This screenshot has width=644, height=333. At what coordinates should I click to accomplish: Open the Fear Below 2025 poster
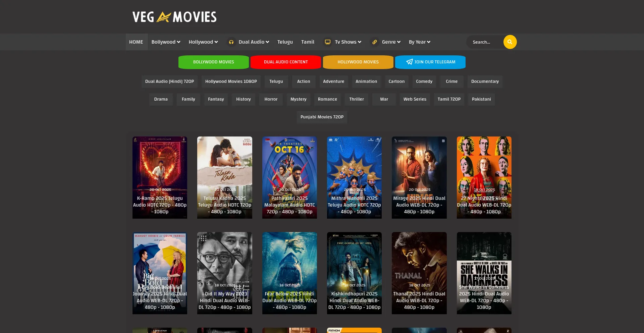pos(289,273)
